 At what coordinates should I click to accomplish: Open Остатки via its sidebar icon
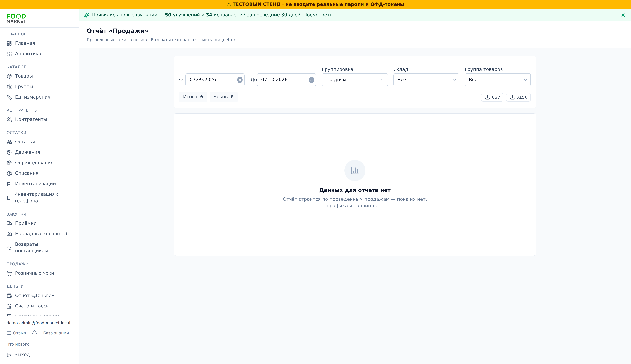click(x=9, y=142)
